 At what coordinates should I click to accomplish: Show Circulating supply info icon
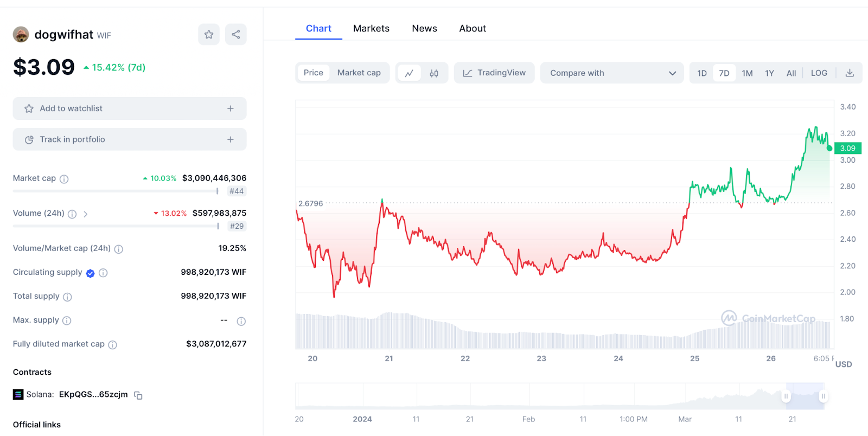point(103,273)
